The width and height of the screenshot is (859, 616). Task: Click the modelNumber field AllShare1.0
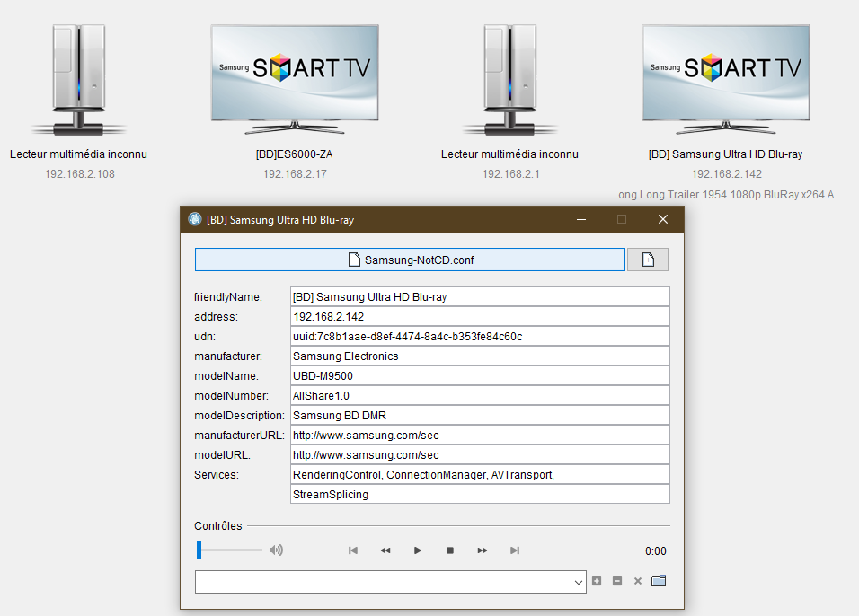coord(480,395)
